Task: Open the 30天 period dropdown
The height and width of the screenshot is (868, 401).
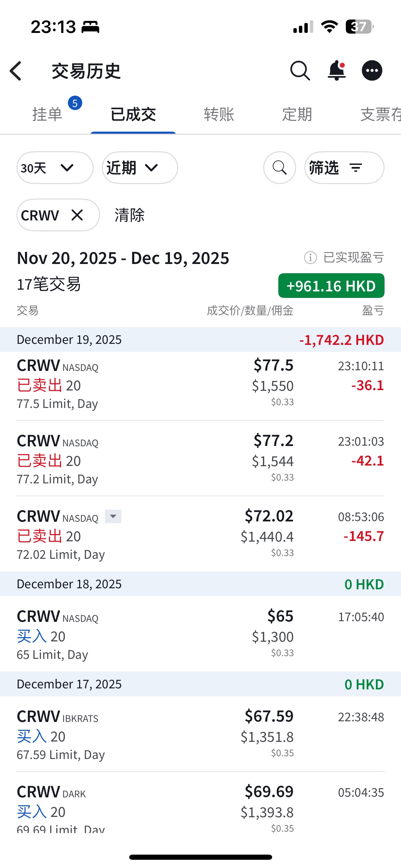Action: click(55, 168)
